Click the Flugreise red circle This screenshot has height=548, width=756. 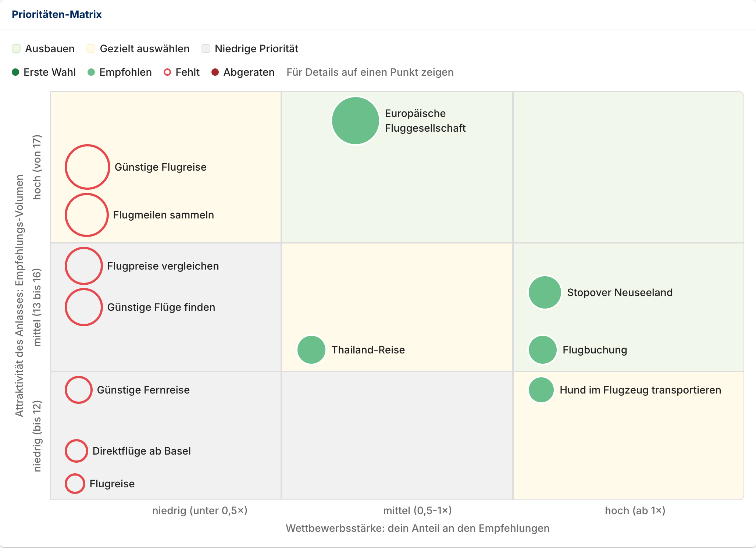point(75,484)
